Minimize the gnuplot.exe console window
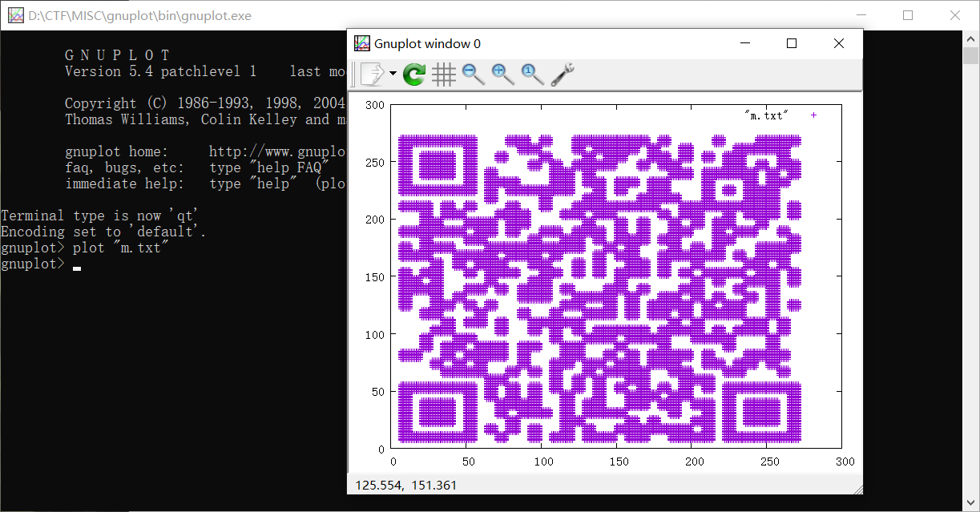Image resolution: width=980 pixels, height=512 pixels. coord(861,15)
